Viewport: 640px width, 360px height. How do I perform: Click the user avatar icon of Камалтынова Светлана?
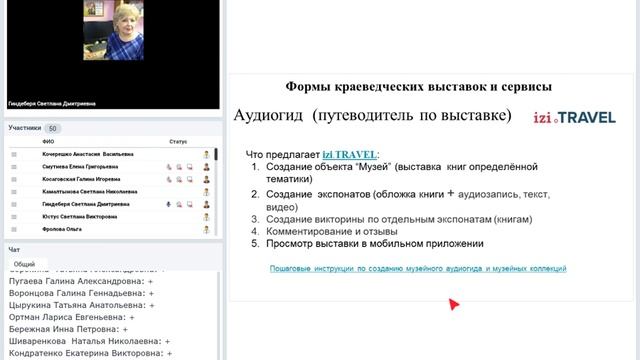click(x=207, y=192)
